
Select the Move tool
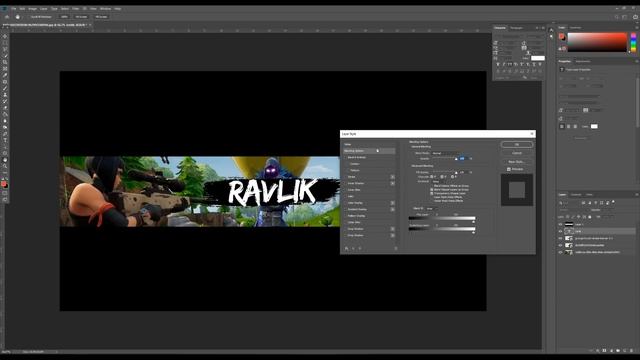pos(5,36)
